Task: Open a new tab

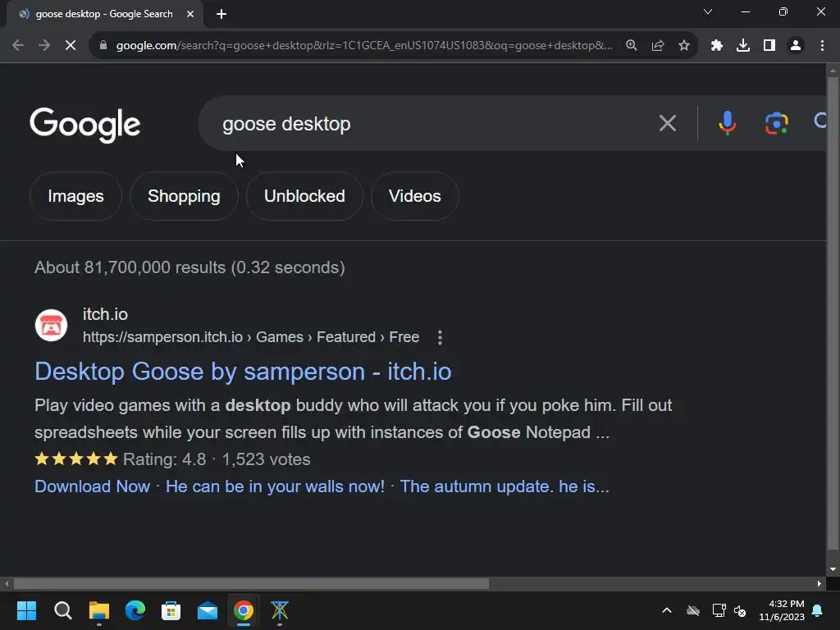Action: [221, 14]
